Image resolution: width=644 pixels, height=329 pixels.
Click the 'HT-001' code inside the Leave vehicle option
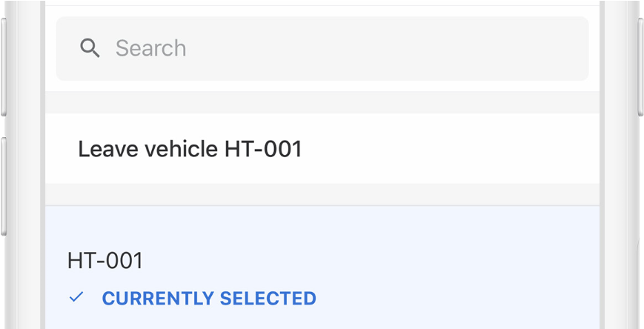pyautogui.click(x=263, y=149)
